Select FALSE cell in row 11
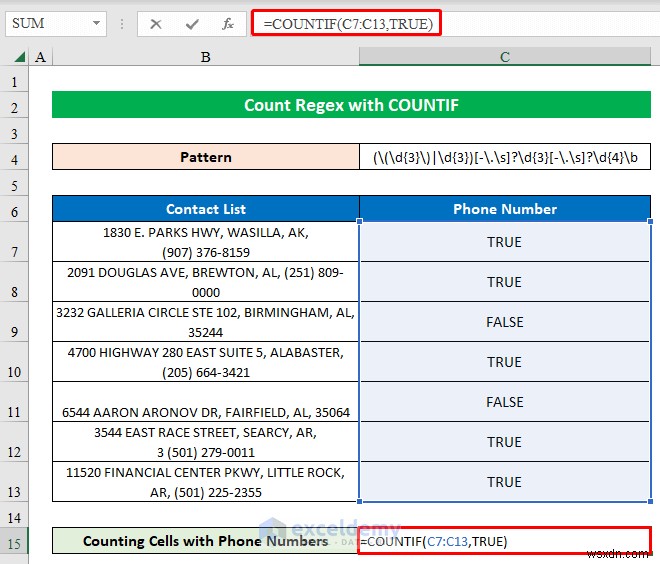Screen dimensions: 660x564 (505, 402)
